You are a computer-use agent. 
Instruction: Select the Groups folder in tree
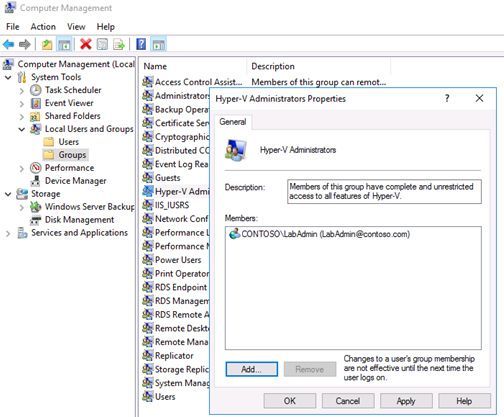72,155
